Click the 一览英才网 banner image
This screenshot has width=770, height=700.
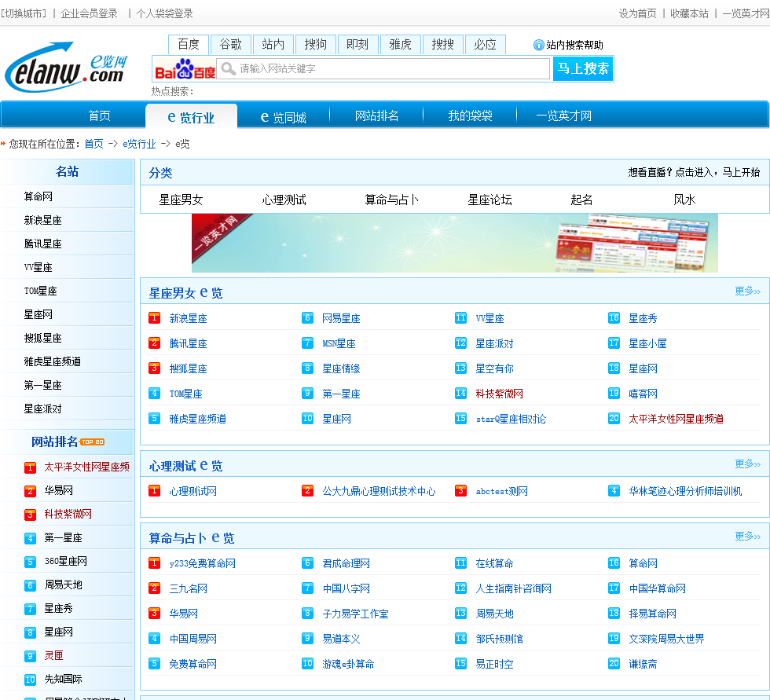tap(455, 243)
